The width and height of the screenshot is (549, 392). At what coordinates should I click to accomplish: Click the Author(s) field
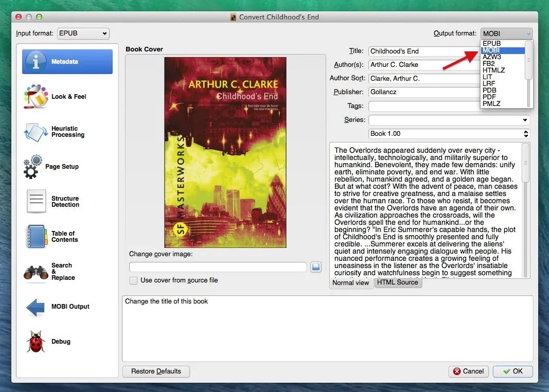point(424,65)
